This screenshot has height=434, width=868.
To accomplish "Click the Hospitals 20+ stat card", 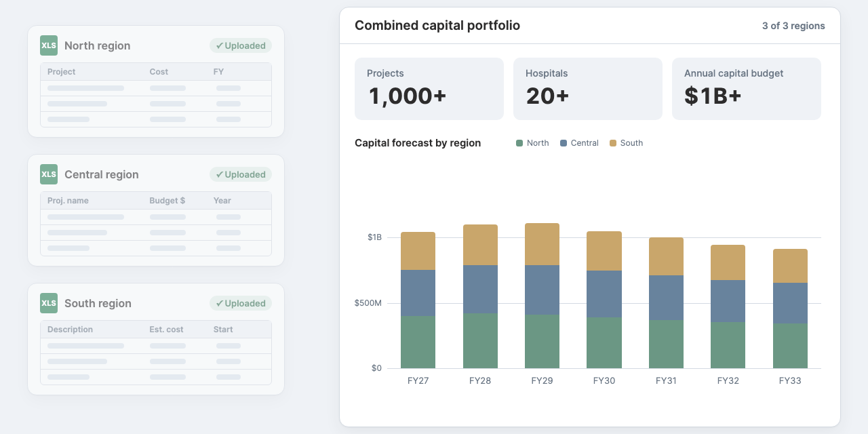I will click(588, 89).
